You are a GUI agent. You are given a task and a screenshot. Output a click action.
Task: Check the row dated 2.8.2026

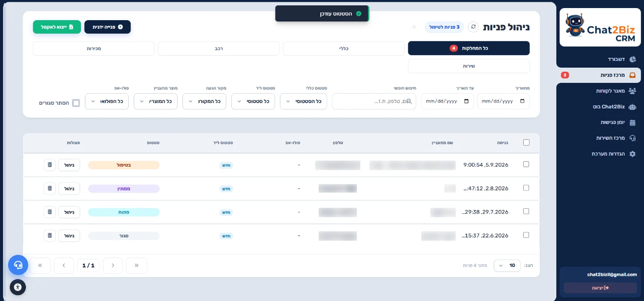tap(526, 188)
